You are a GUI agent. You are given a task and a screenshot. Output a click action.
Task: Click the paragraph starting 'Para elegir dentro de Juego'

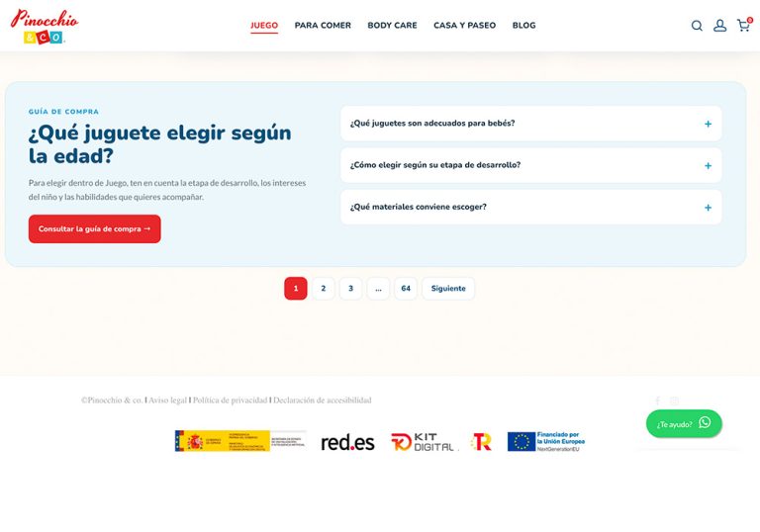click(x=167, y=190)
